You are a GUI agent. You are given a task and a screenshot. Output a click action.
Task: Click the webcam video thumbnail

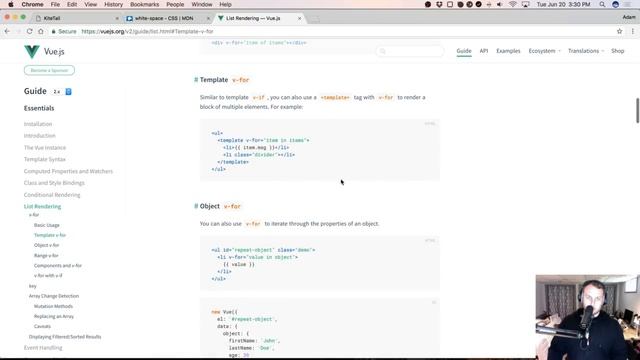point(588,317)
